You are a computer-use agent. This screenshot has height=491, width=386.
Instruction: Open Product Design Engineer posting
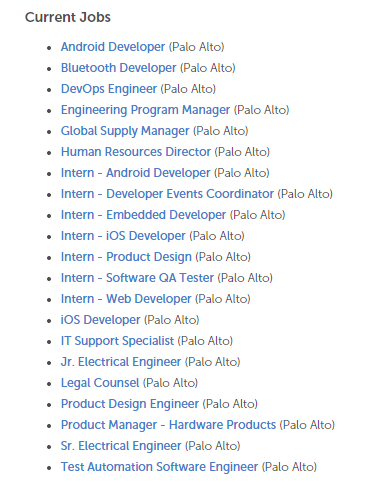point(130,404)
